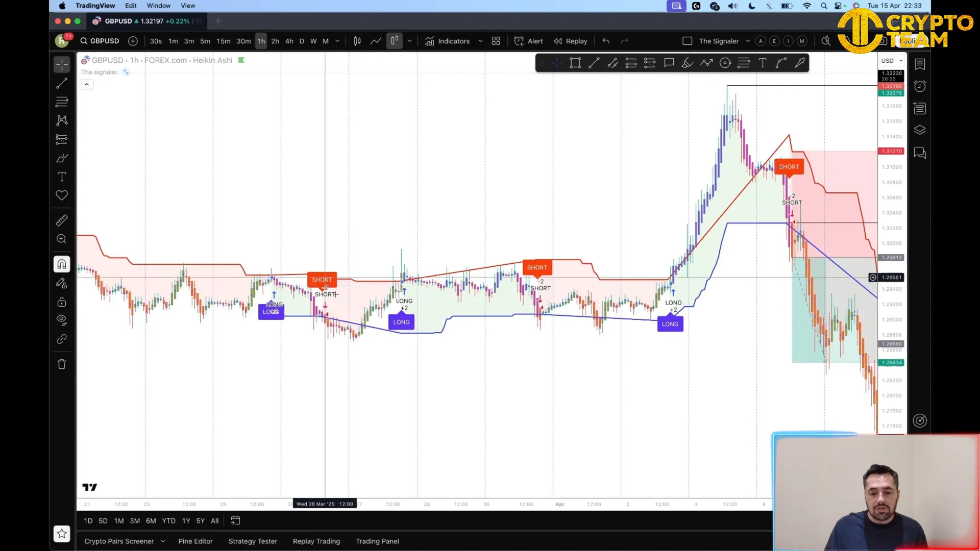
Task: Open macOS Spotlight search
Action: tap(824, 6)
